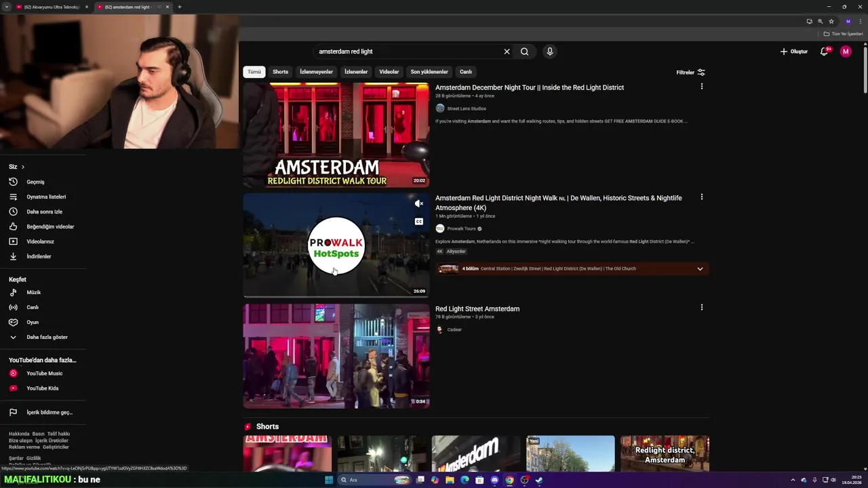Click the magnifier search button

[524, 52]
